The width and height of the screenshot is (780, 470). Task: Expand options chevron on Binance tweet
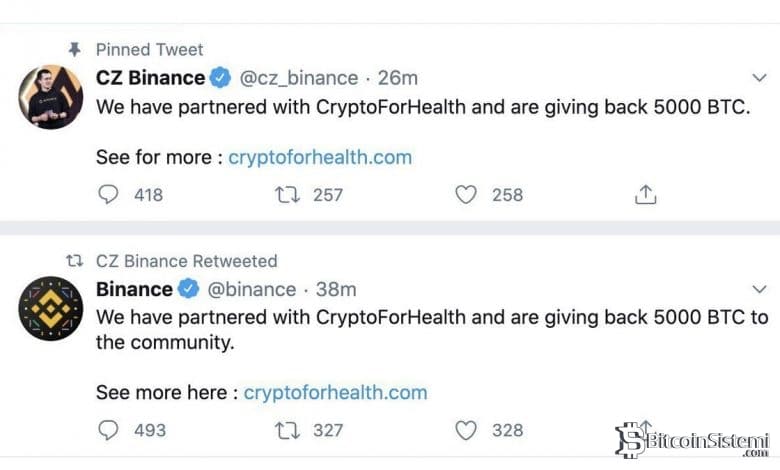(x=758, y=289)
